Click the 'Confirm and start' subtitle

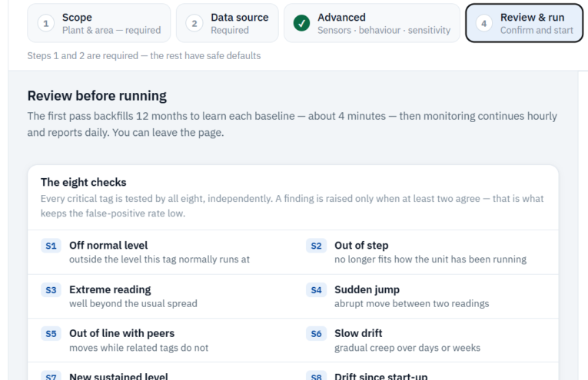537,31
